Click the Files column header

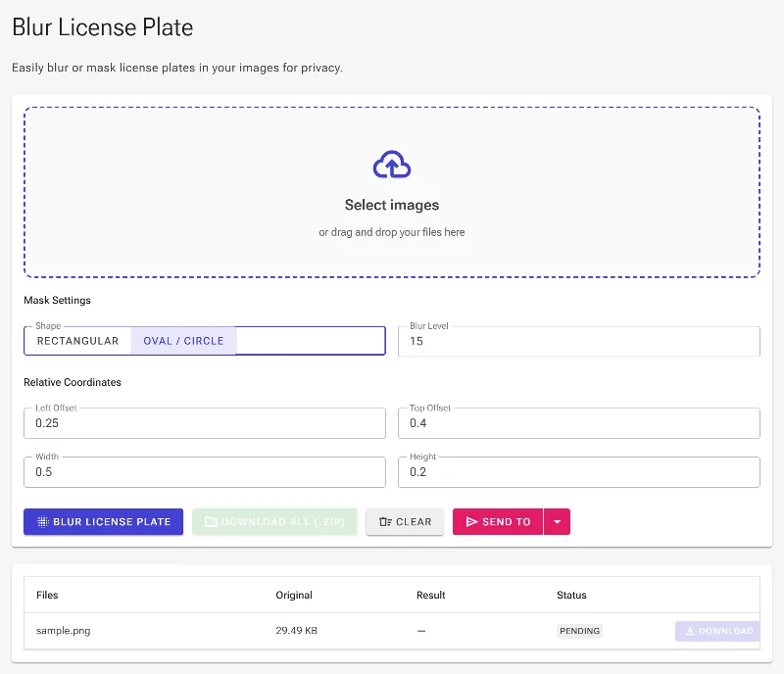click(47, 595)
